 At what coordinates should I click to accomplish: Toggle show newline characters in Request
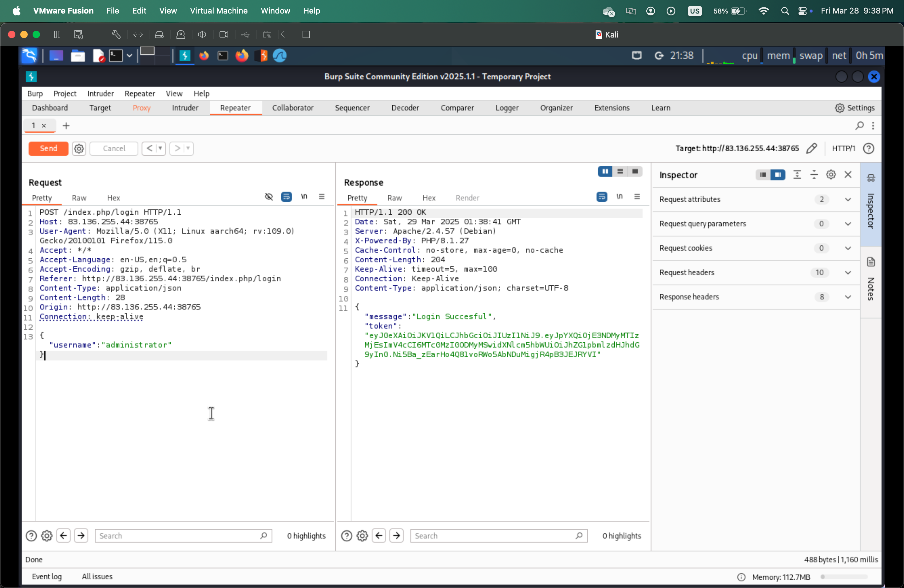[x=304, y=197]
